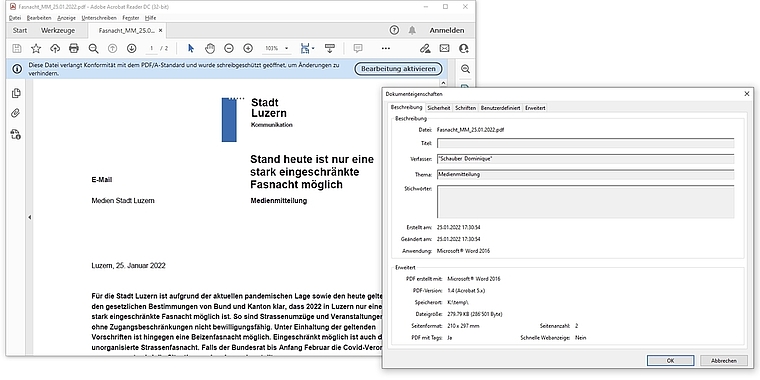Confirm the dialog with OK
The image size is (760, 380).
[670, 361]
